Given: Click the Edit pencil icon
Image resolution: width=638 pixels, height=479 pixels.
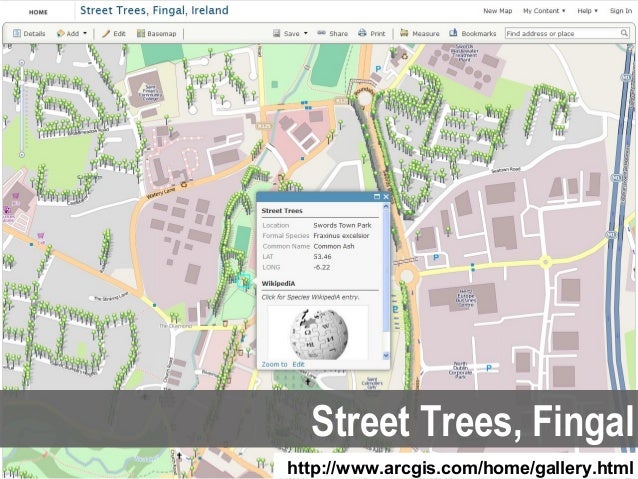Looking at the screenshot, I should click(106, 33).
